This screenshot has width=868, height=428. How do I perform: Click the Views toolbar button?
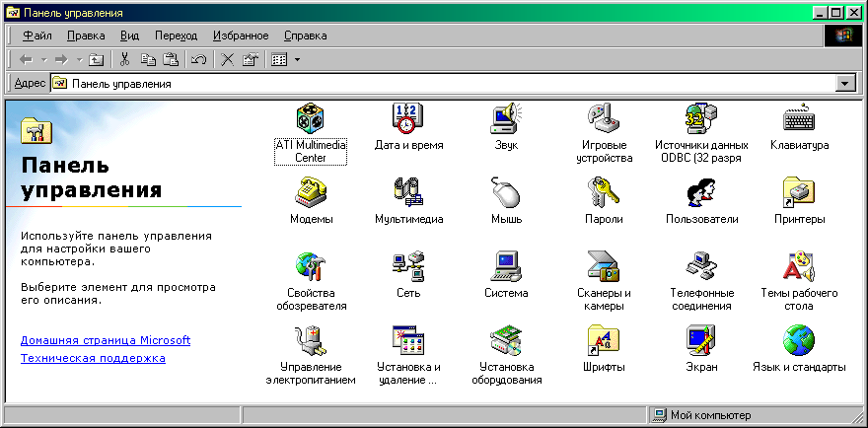279,59
